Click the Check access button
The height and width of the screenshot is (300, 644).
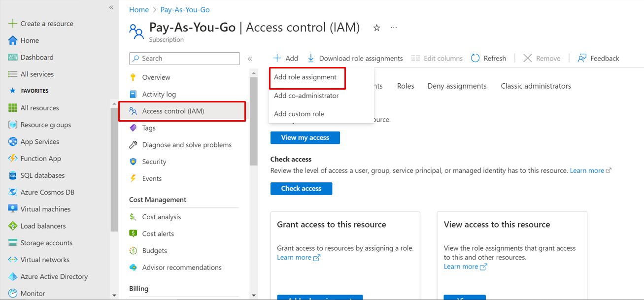coord(301,188)
